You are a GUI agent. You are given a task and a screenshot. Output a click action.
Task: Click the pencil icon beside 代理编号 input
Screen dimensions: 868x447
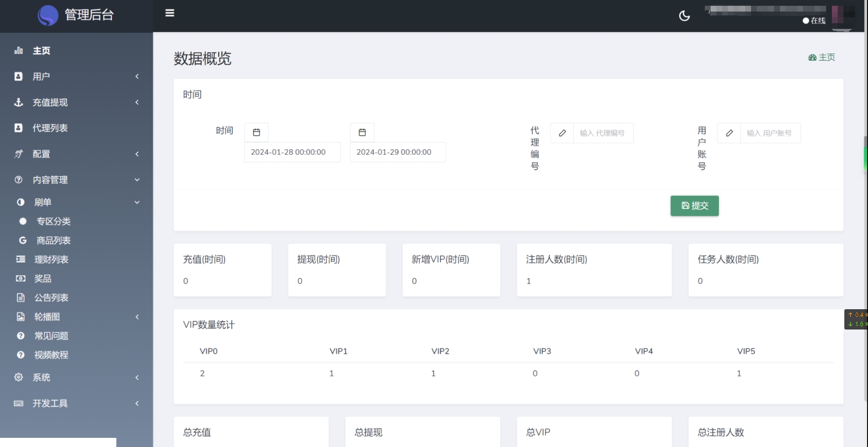[x=562, y=133]
